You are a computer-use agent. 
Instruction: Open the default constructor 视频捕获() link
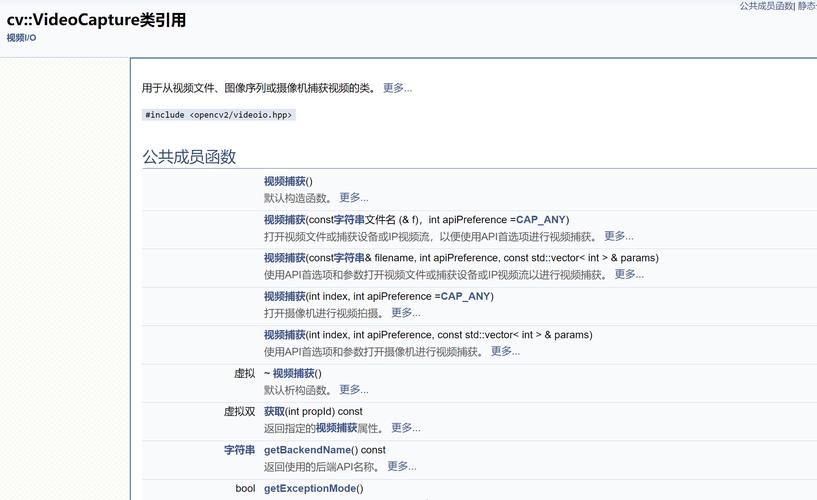[x=284, y=181]
